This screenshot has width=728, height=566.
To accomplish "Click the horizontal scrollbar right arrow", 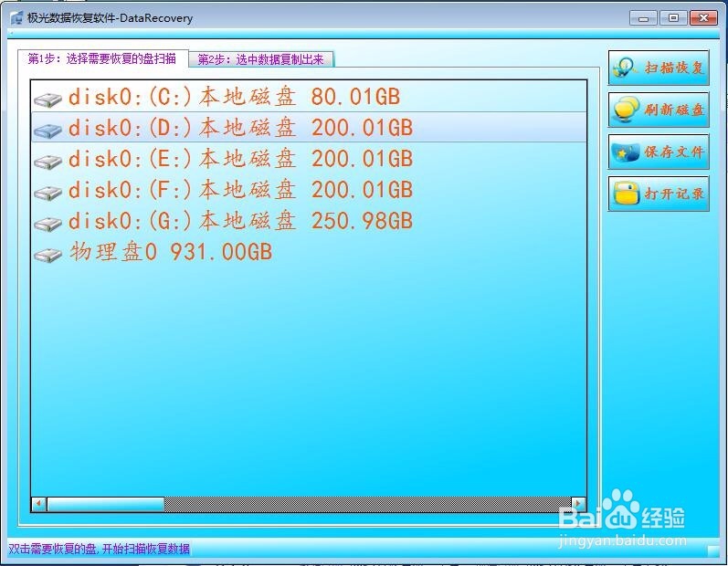I will 578,504.
